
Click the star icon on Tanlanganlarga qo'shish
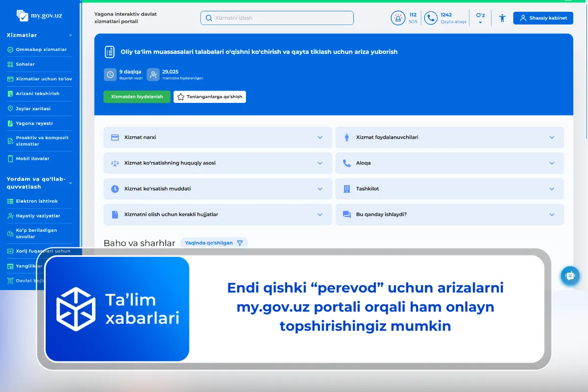tap(180, 97)
